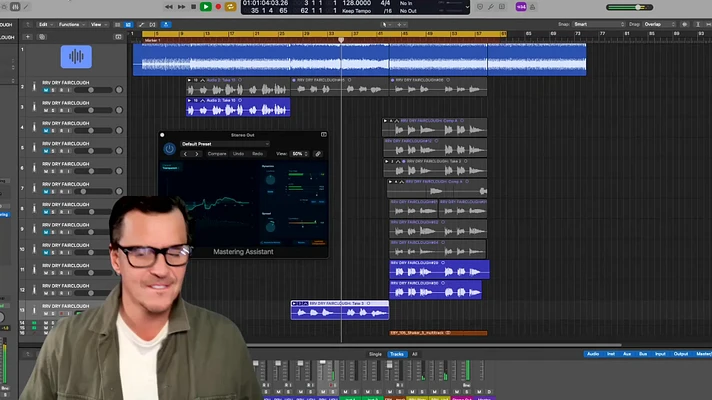This screenshot has height=400, width=712.
Task: Open the Snap dropdown showing Smart
Action: pos(598,25)
